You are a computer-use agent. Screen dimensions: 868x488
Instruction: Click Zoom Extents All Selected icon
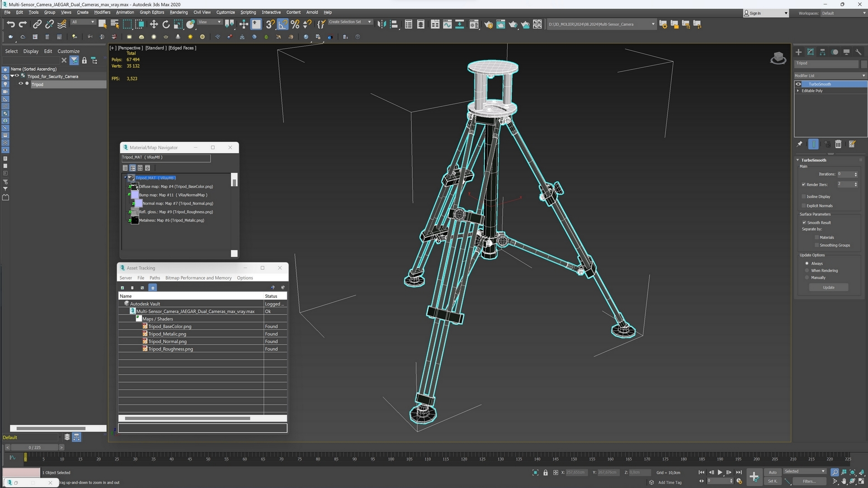coord(853,472)
